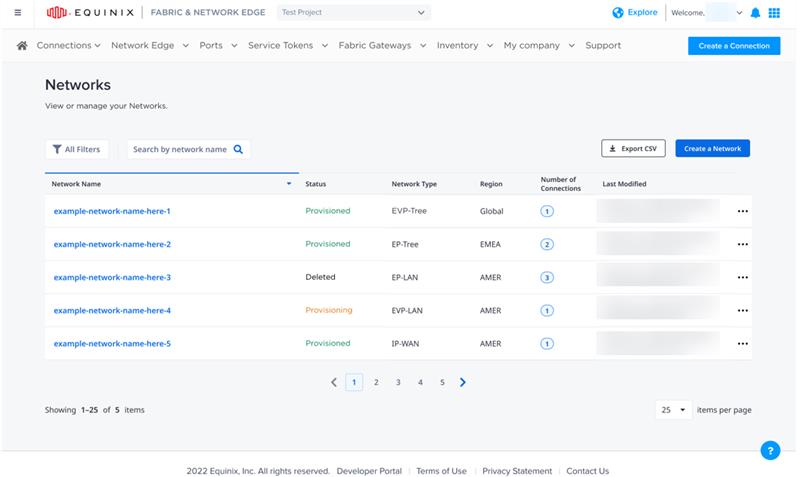
Task: Expand the Connections menu
Action: pyautogui.click(x=68, y=45)
